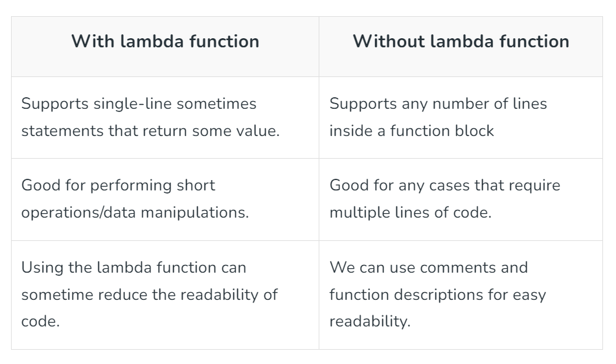Click the 'inside a function block' text
The width and height of the screenshot is (616, 364).
click(x=411, y=131)
